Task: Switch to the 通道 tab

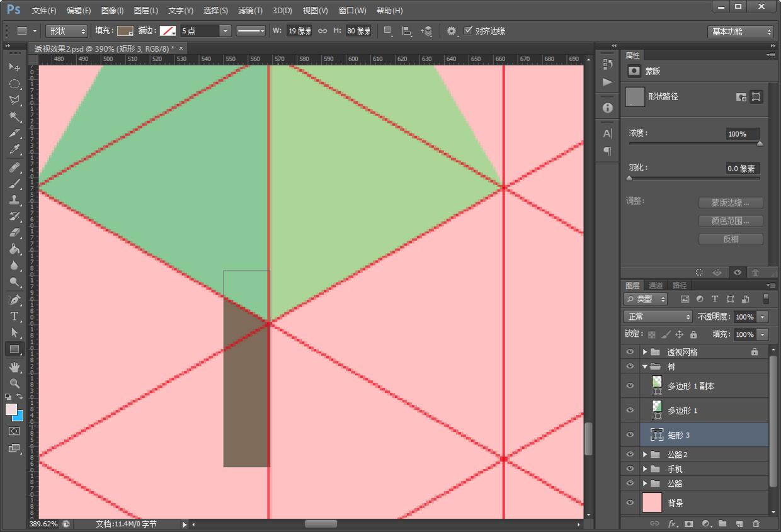Action: click(656, 285)
